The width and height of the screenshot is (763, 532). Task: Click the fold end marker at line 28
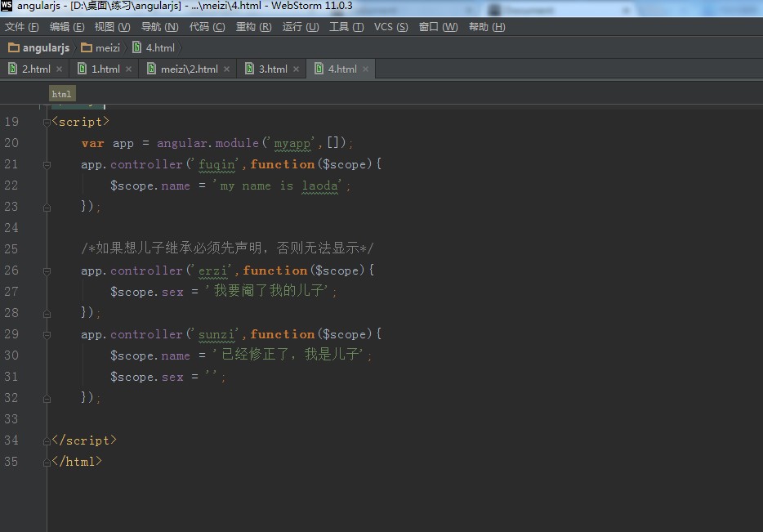click(47, 314)
